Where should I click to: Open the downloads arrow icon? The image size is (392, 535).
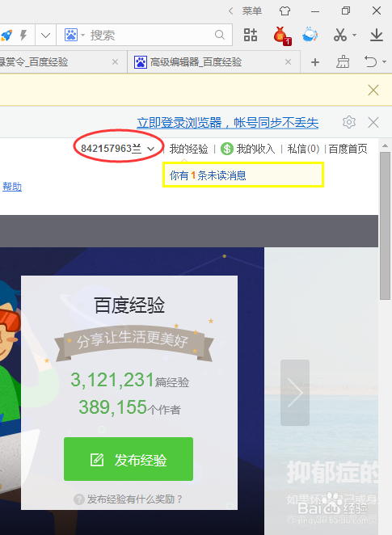click(x=377, y=35)
